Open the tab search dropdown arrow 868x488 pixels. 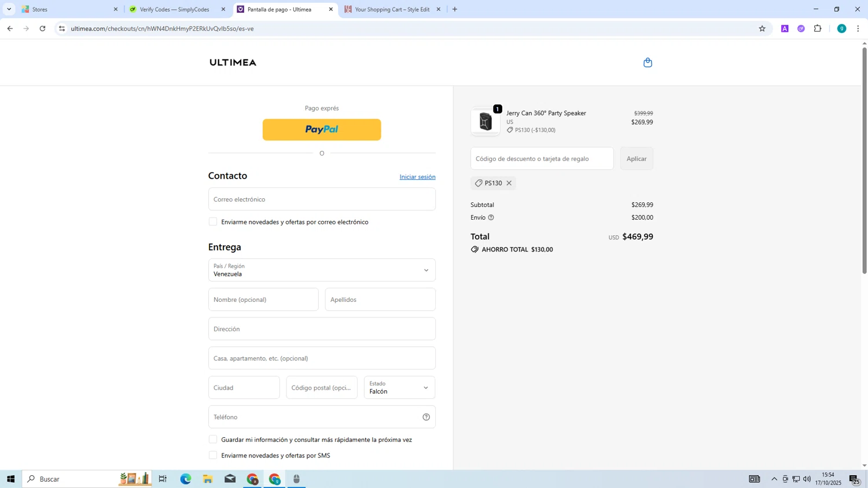tap(9, 9)
